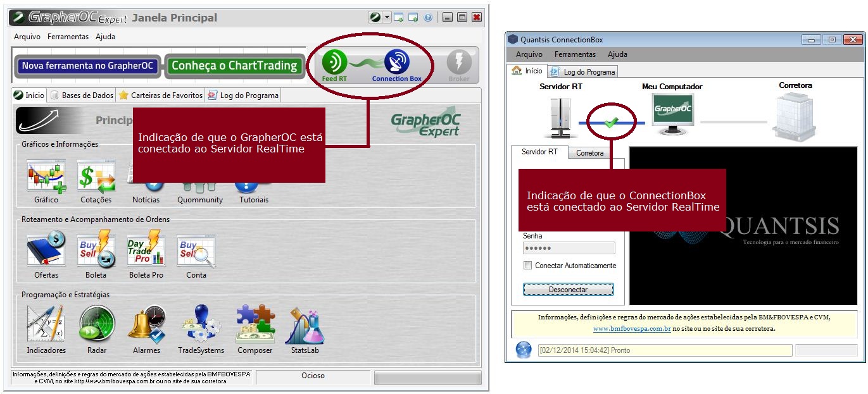Click the Senha password field
Screen dimensions: 868x394
pyautogui.click(x=569, y=248)
